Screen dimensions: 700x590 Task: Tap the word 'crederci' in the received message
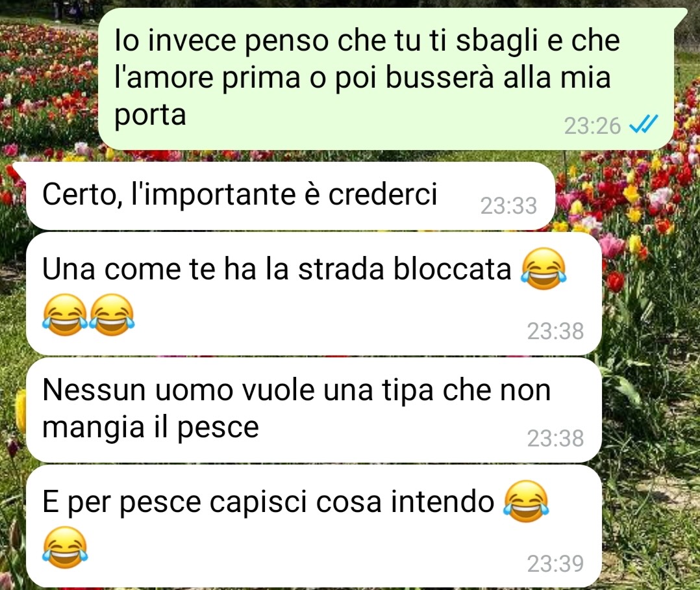(382, 194)
